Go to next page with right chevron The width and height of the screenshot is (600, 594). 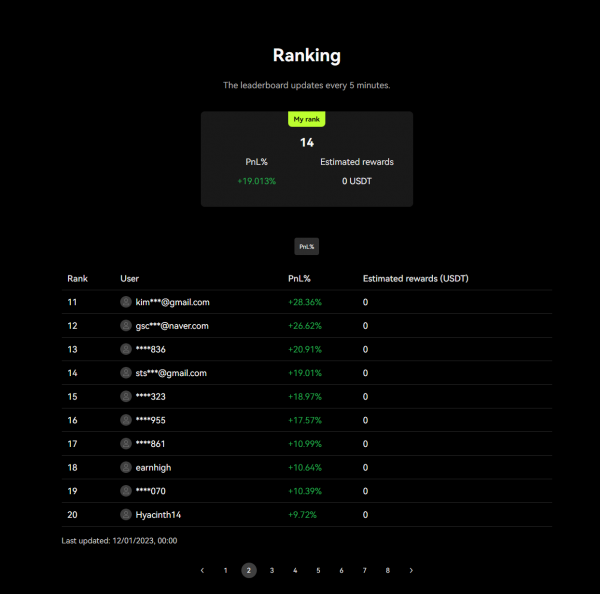tap(411, 570)
